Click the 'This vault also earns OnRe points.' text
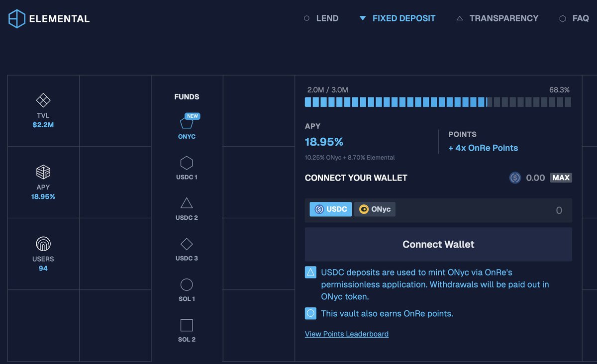The image size is (597, 364). click(x=387, y=313)
